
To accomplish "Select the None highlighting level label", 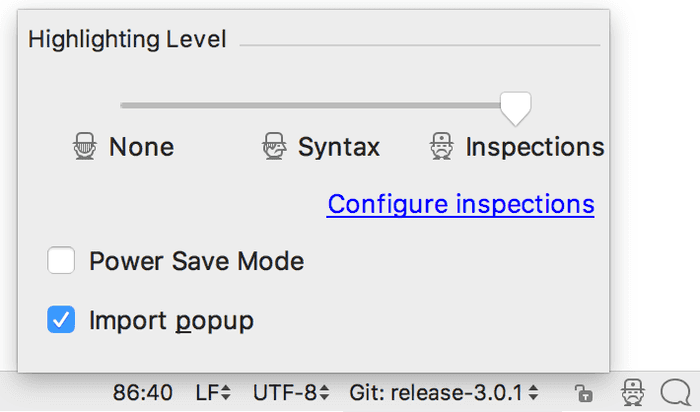I will [x=141, y=147].
